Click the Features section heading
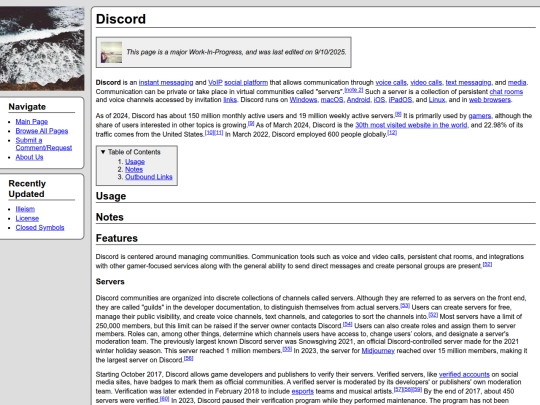This screenshot has height=405, width=540. point(117,238)
